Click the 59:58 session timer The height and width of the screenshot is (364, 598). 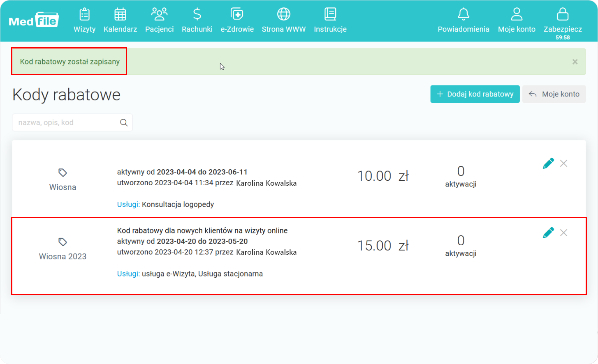tap(563, 37)
